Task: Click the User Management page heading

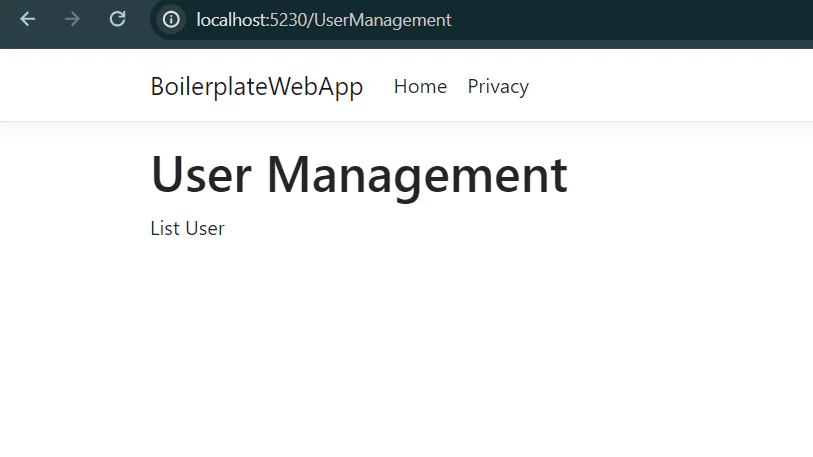Action: tap(358, 174)
